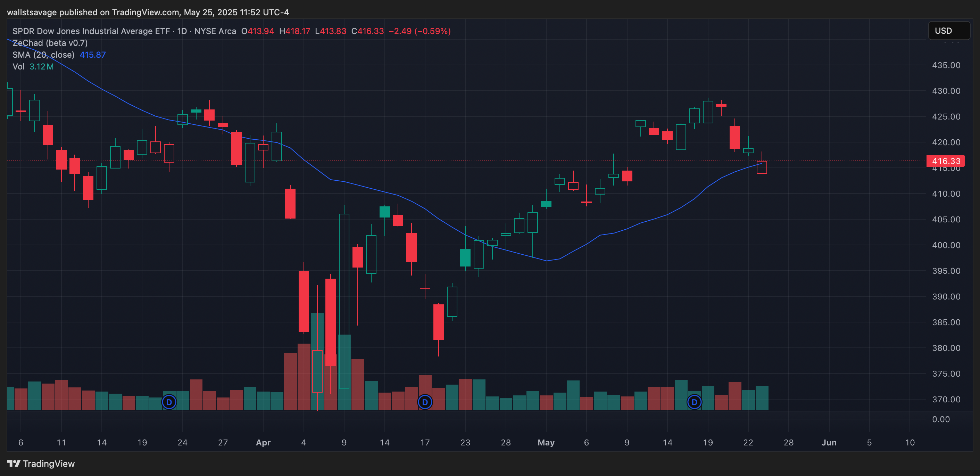Screen dimensions: 980x476
Task: Click the 380.00 price axis label
Action: tap(946, 348)
